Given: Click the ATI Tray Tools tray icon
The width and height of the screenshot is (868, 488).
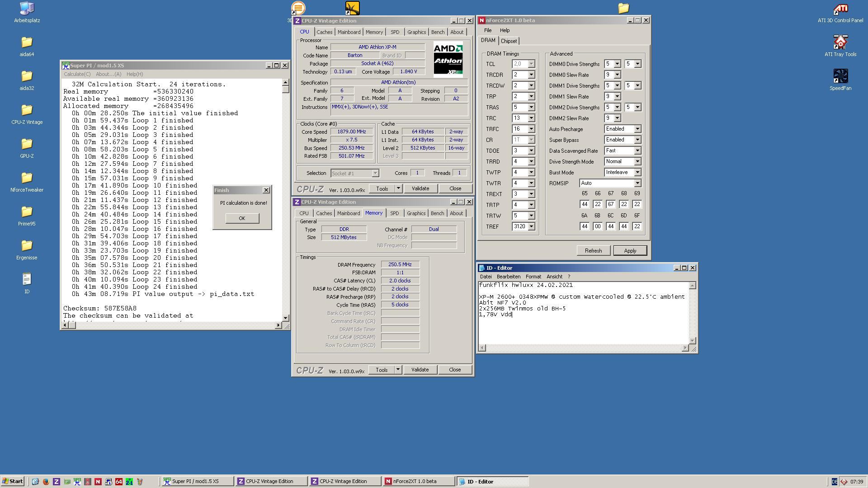Looking at the screenshot, I should click(844, 482).
